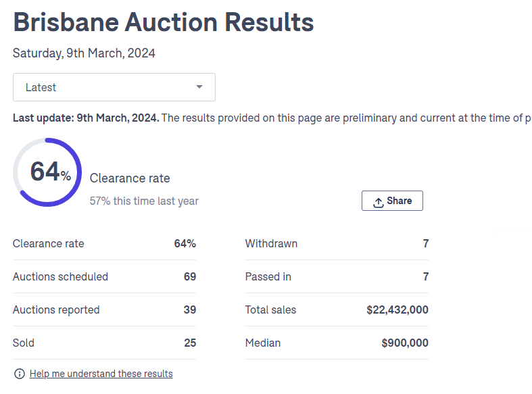
Task: Click the 'Passed in' row label
Action: (x=268, y=276)
